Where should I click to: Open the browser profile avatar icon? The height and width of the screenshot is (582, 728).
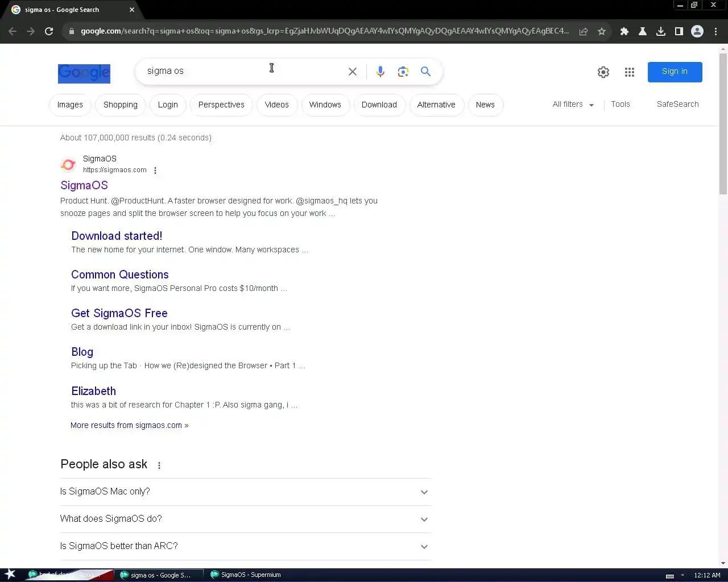(x=697, y=31)
